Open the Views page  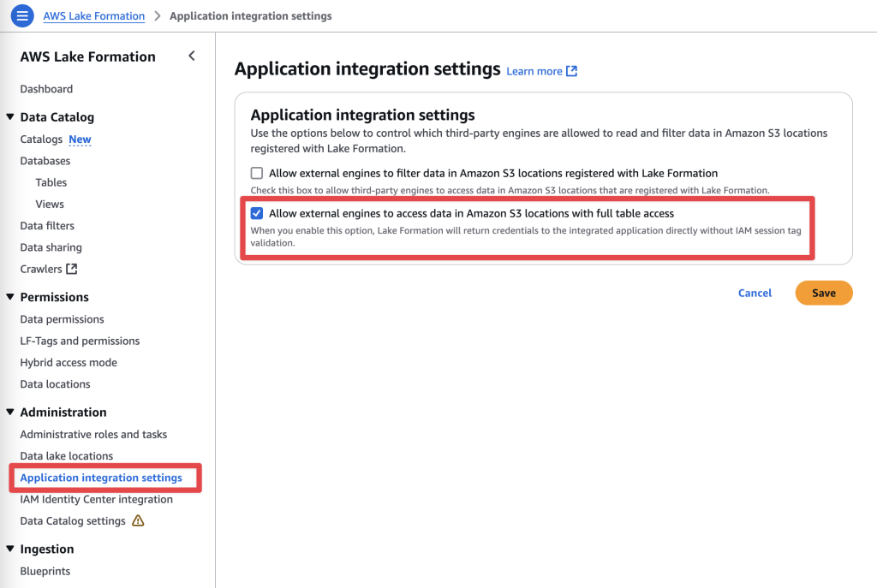pos(50,205)
